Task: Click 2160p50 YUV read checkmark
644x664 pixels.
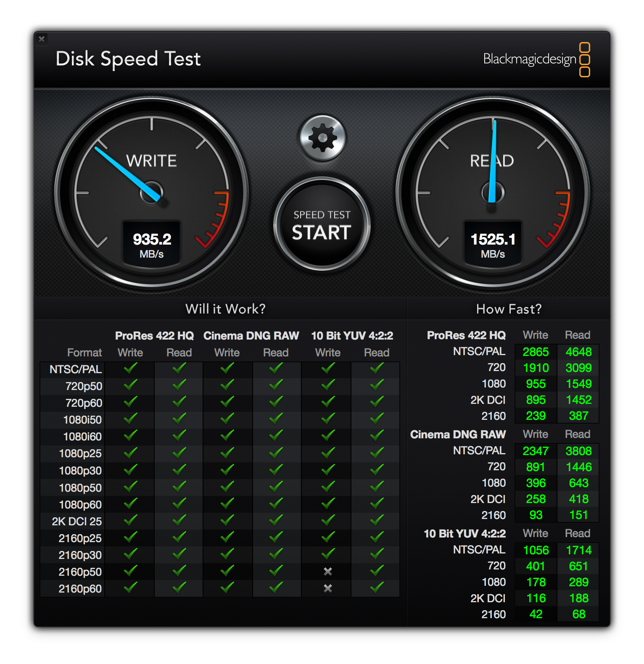Action: 377,571
